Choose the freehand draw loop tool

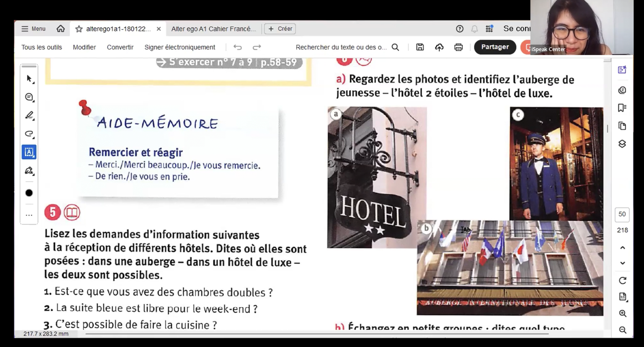tap(29, 134)
